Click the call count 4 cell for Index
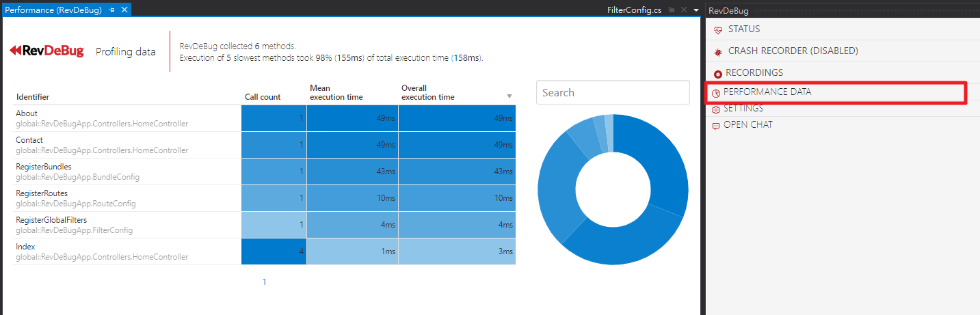980x315 pixels. (274, 251)
